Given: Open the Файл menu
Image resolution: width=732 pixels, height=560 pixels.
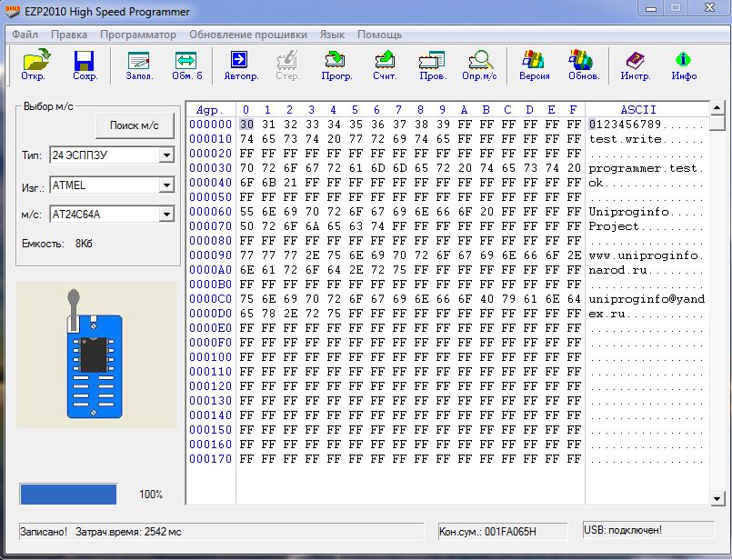Looking at the screenshot, I should (25, 35).
